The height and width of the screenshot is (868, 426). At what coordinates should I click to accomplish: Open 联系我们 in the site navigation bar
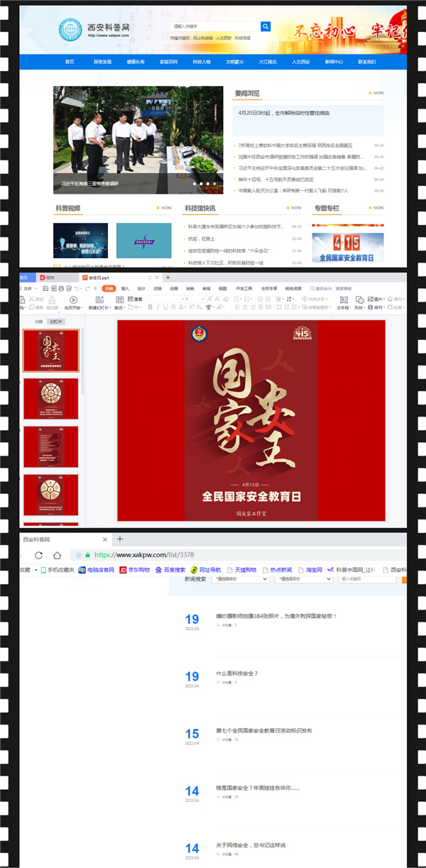point(367,62)
